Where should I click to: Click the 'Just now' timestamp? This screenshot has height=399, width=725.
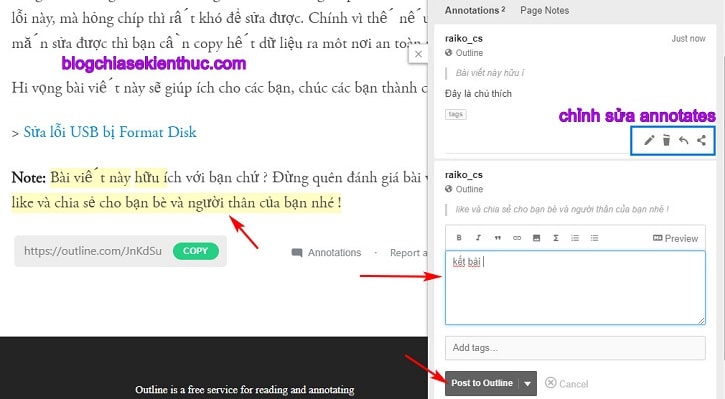[688, 39]
